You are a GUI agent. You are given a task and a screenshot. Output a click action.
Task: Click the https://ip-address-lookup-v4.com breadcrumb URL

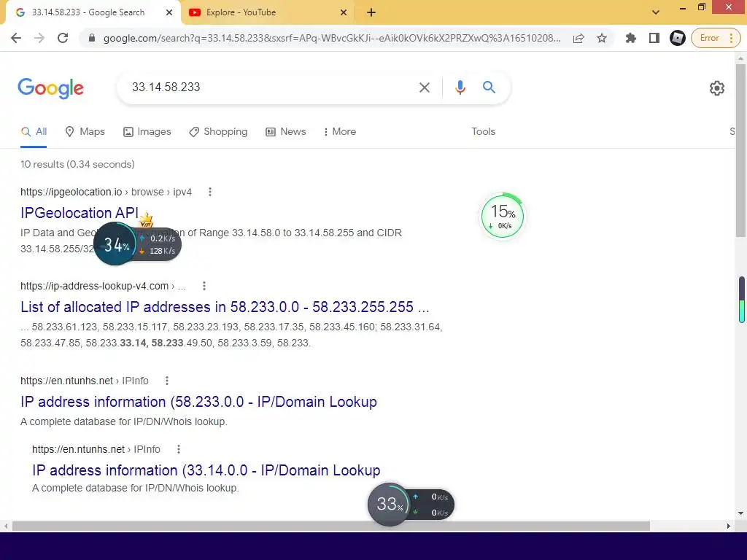[94, 286]
